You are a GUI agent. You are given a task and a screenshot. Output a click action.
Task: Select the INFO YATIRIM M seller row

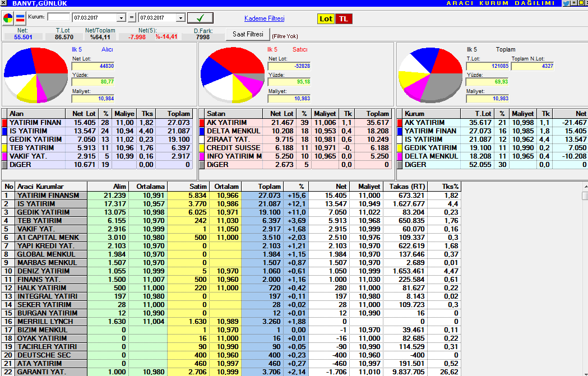295,156
